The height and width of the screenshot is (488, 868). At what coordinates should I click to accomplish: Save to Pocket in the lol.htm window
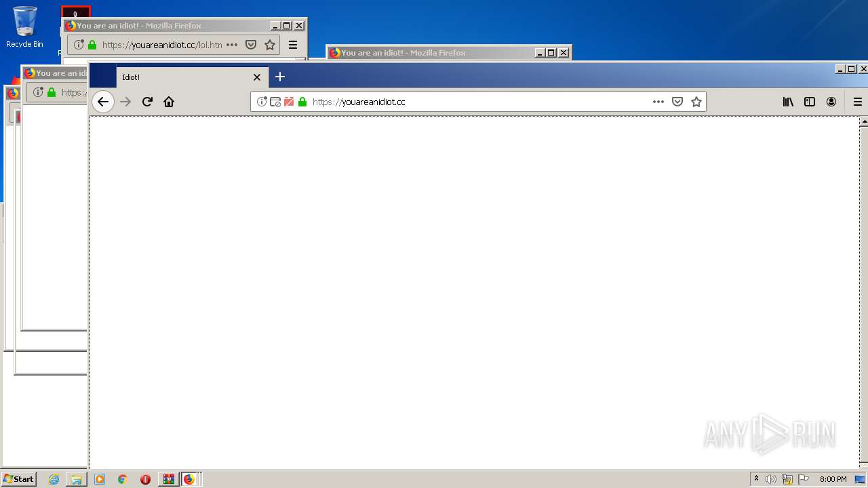(251, 45)
